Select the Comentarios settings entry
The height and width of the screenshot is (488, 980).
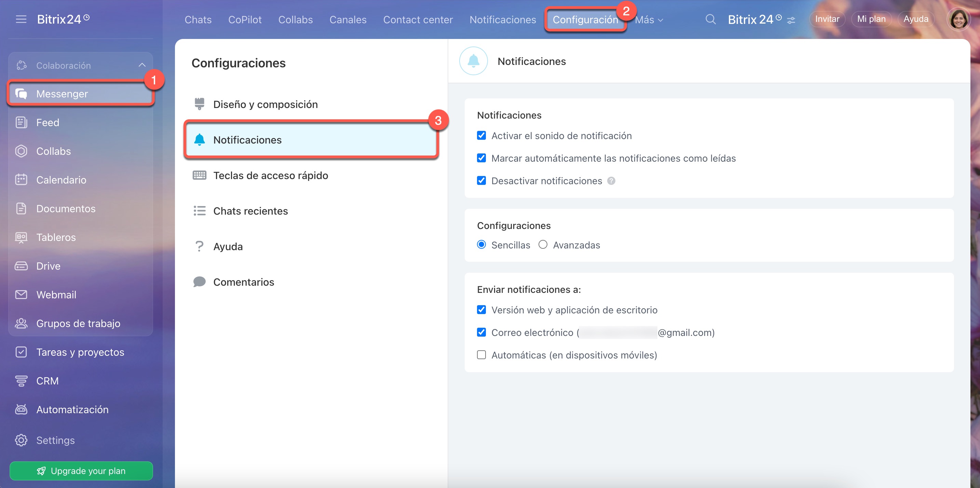click(311, 282)
